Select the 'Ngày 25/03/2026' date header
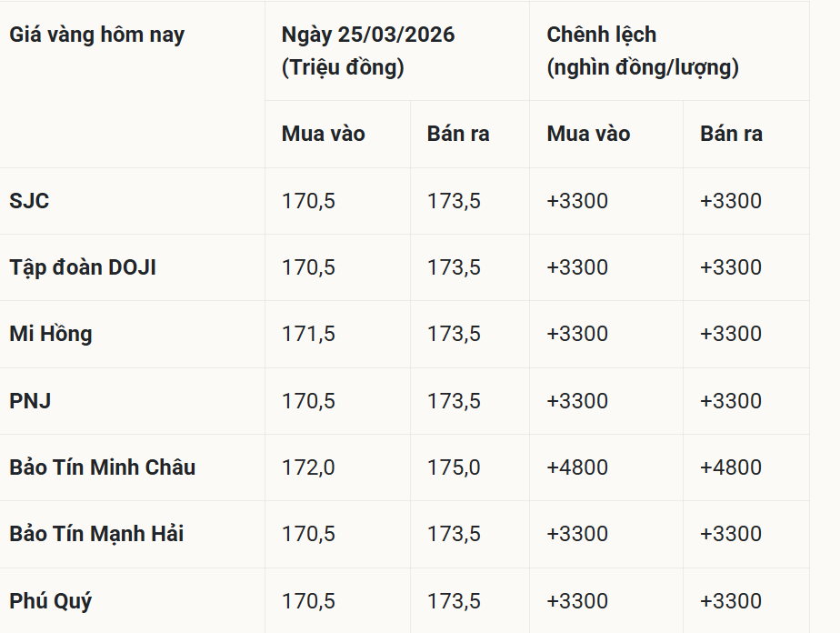 pos(368,35)
